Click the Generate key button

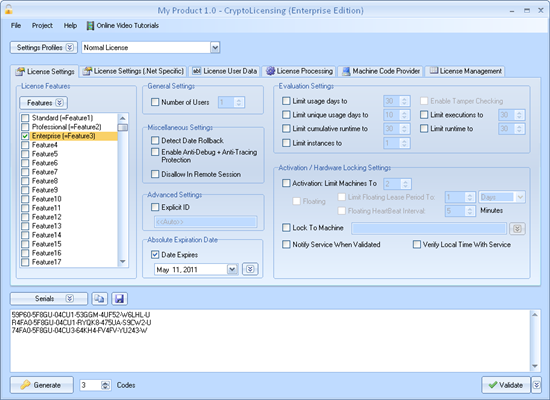42,385
